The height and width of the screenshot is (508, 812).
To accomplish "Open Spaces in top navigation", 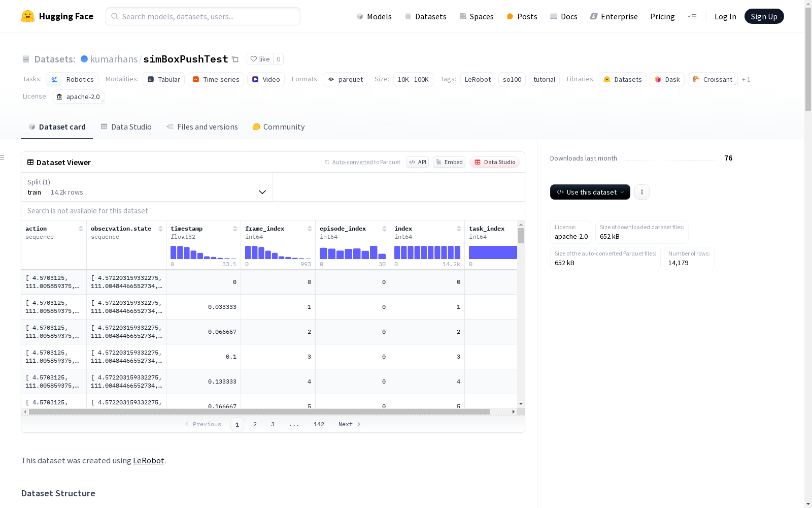I will [x=477, y=16].
